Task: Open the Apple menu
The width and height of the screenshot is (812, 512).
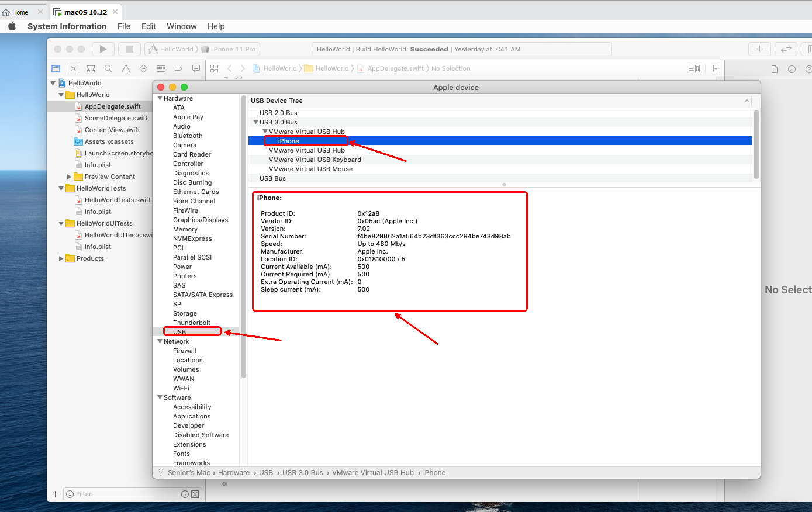Action: [12, 26]
